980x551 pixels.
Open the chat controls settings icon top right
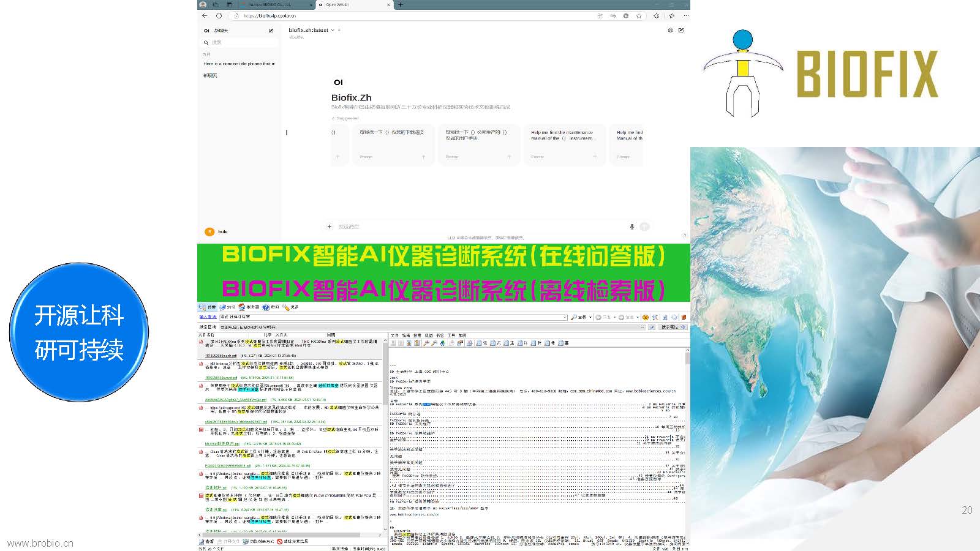pos(670,30)
